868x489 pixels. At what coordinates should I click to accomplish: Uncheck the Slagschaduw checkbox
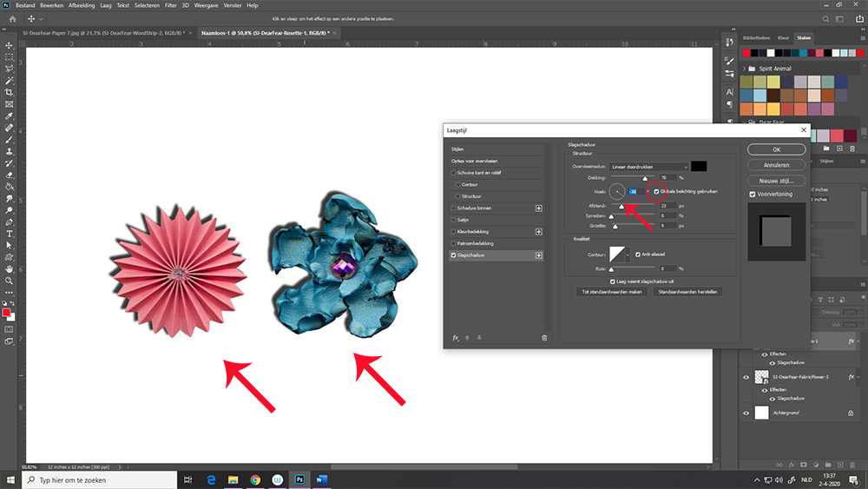[453, 255]
